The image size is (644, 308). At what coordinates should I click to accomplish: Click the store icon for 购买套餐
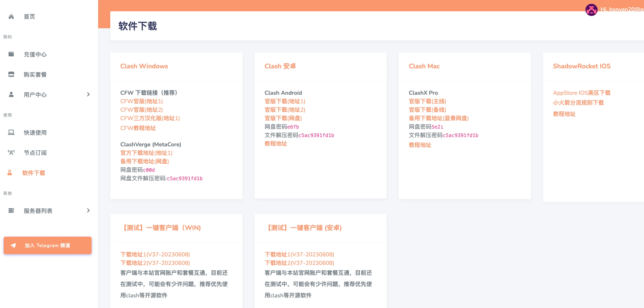tap(11, 74)
